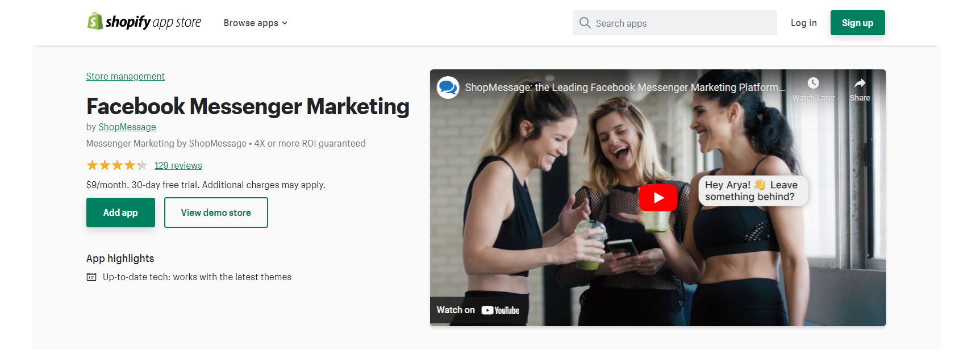The width and height of the screenshot is (980, 362).
Task: Click the ShopMessage channel avatar icon
Action: tap(448, 88)
